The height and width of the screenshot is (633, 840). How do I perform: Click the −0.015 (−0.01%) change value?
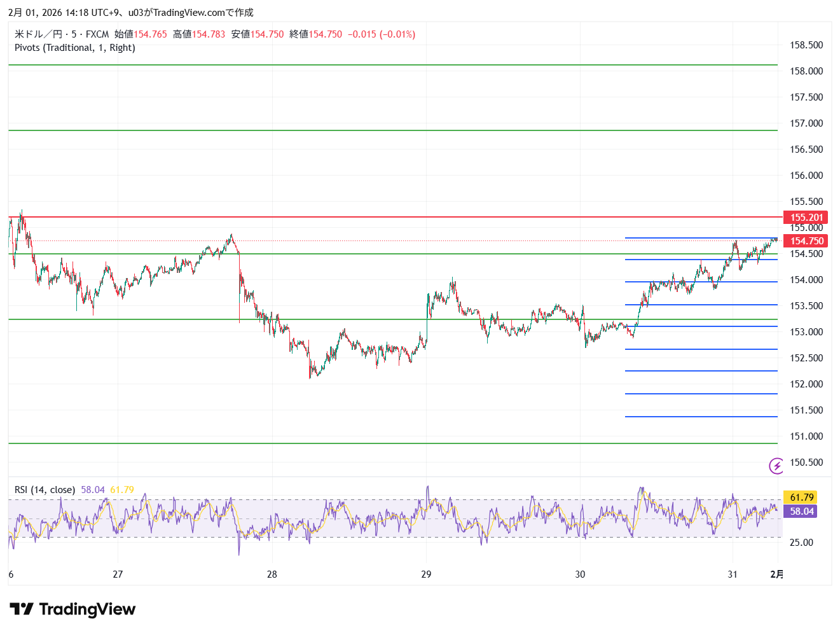382,34
